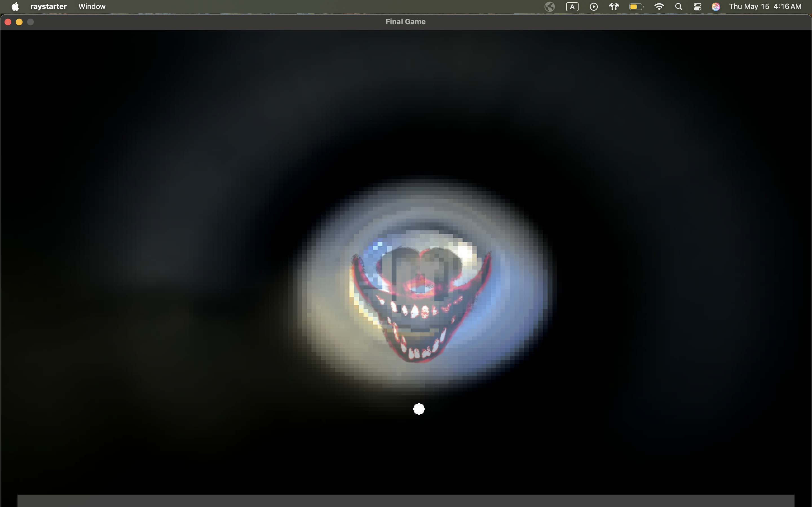
Task: Open the battery status menu
Action: coord(636,7)
